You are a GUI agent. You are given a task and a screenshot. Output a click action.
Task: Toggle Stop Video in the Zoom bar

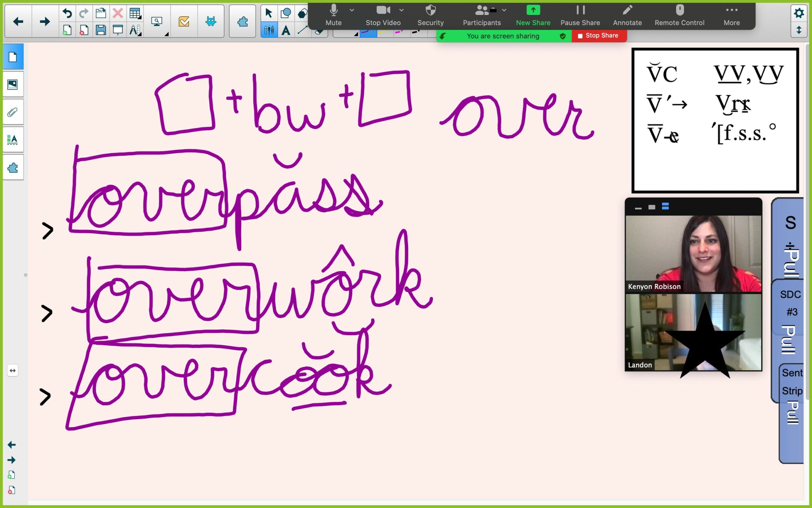383,15
